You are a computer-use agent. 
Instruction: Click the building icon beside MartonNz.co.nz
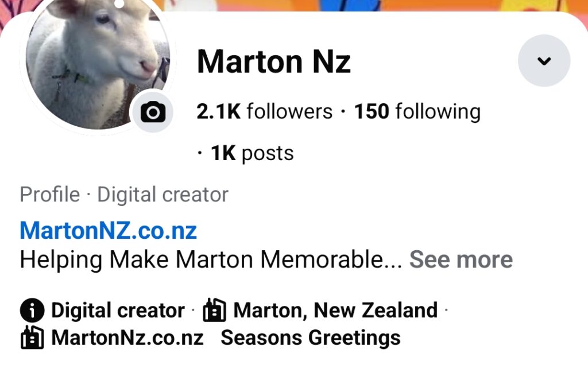pos(32,337)
